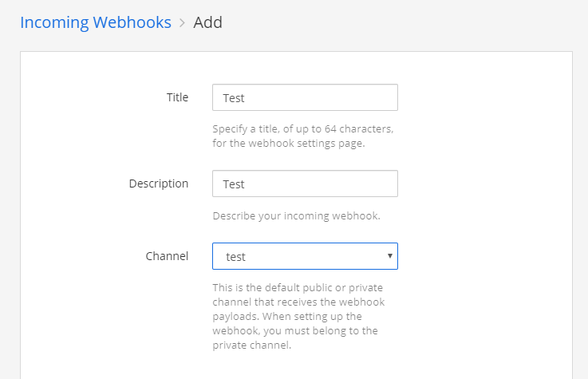
Task: Focus the Description input field
Action: tap(305, 184)
